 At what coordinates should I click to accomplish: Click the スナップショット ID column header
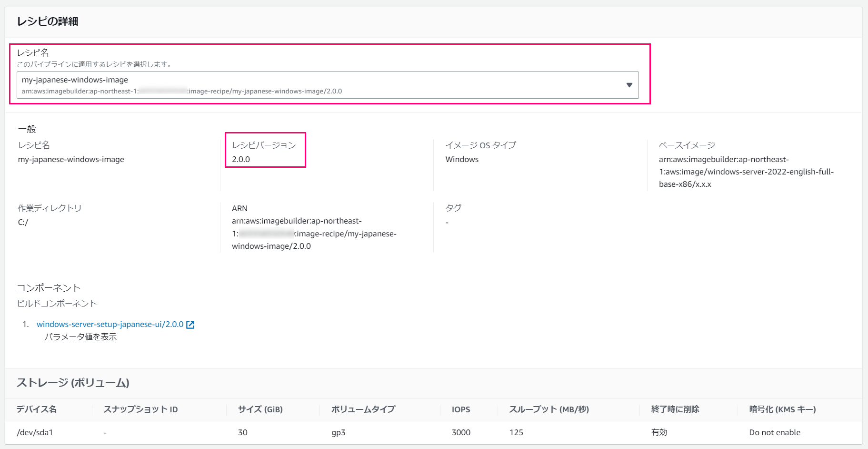coord(140,409)
